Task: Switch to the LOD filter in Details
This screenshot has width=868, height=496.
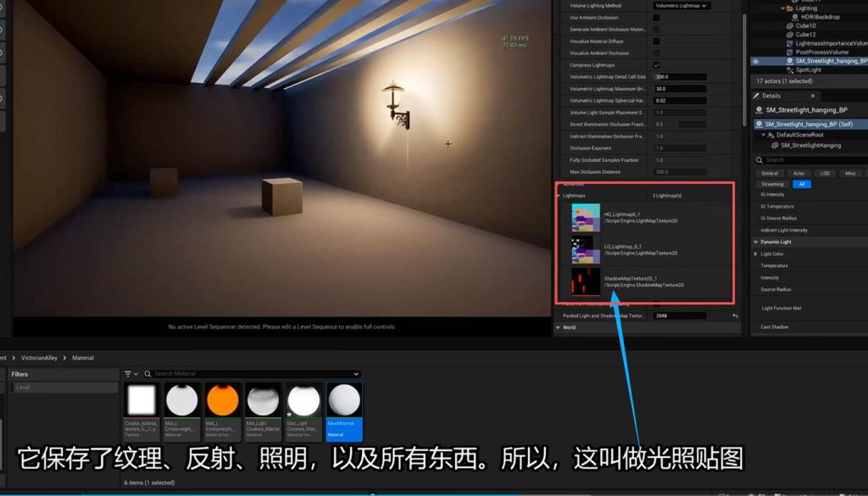Action: tap(824, 173)
